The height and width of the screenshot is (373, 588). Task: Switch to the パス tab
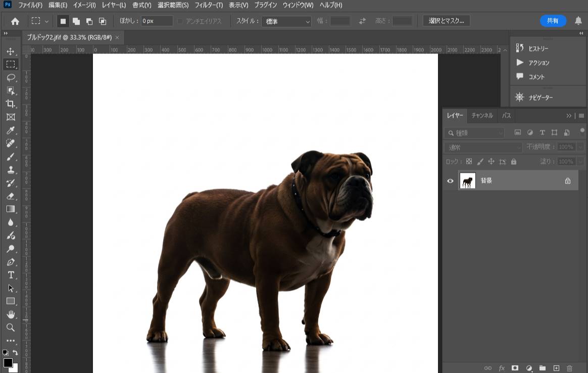tap(506, 116)
